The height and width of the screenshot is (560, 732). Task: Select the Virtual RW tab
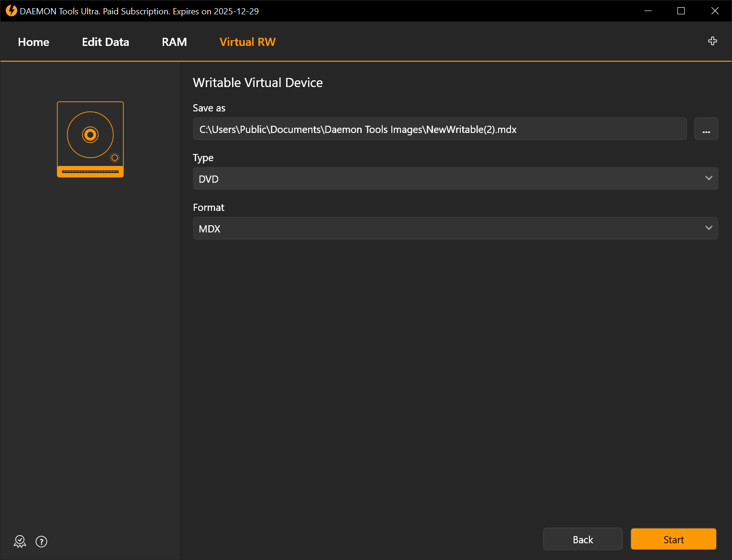click(247, 42)
